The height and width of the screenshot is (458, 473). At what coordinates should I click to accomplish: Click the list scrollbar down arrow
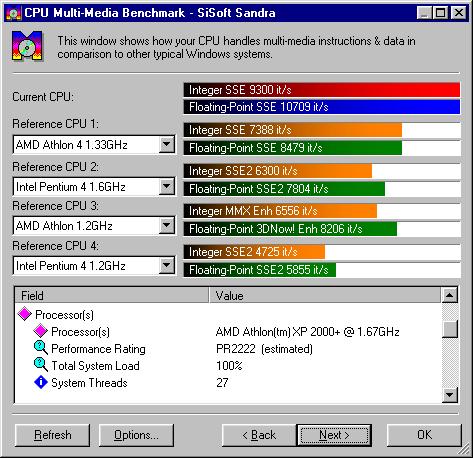pos(450,395)
